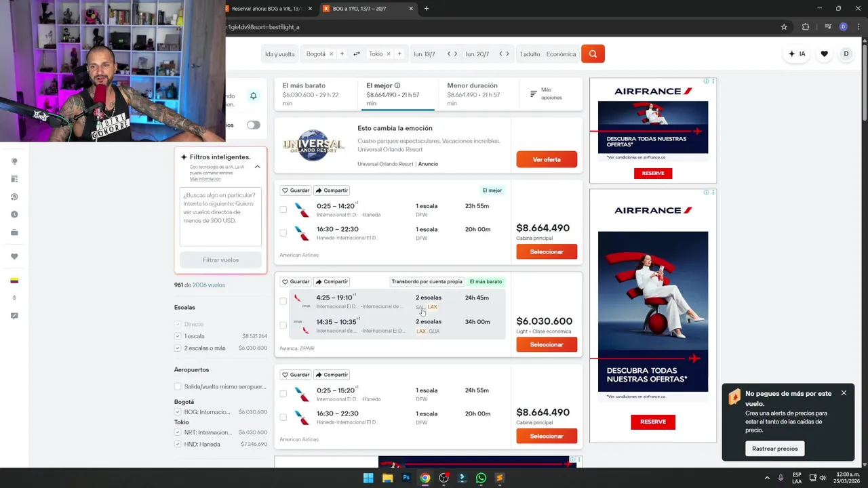Save the El más barato flight with Guardar
This screenshot has height=488, width=868.
296,281
